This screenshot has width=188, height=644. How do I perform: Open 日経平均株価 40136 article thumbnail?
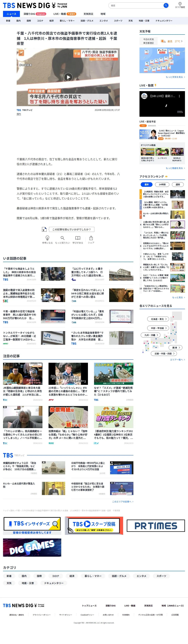tap(122, 468)
